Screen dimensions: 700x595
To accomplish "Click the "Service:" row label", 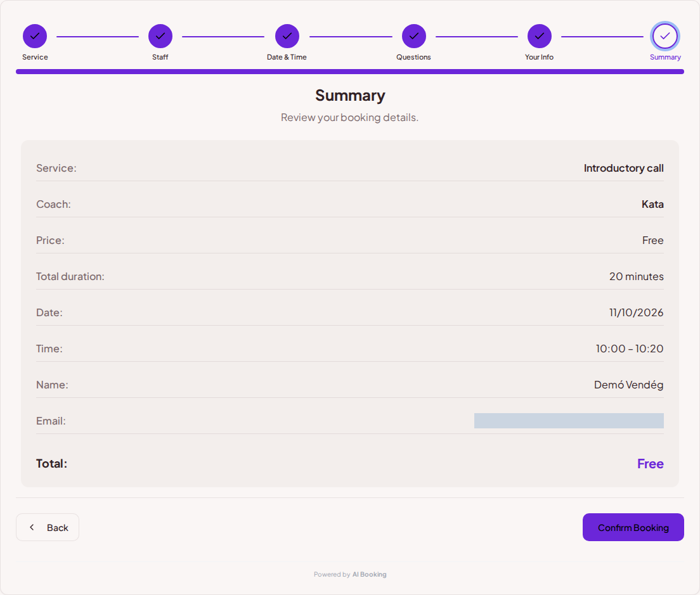I will pos(56,168).
